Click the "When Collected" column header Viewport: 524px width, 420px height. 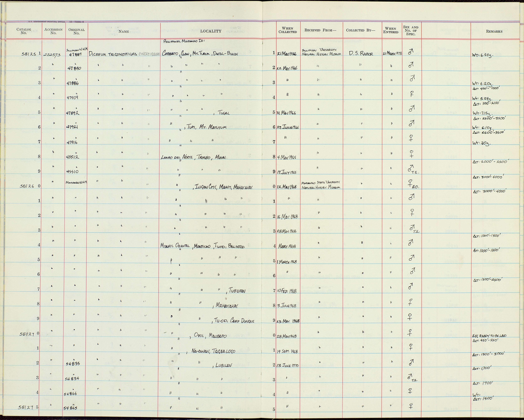[288, 30]
